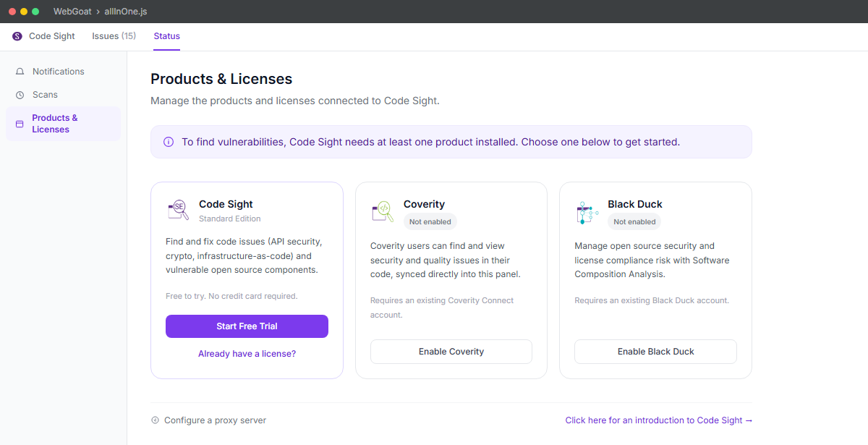This screenshot has height=445, width=868.
Task: Click the Black Duck card title
Action: point(635,204)
